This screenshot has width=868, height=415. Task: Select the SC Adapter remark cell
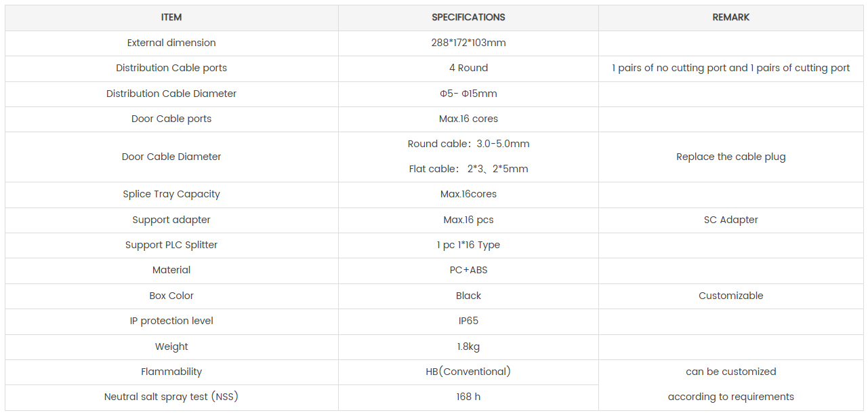pyautogui.click(x=730, y=220)
